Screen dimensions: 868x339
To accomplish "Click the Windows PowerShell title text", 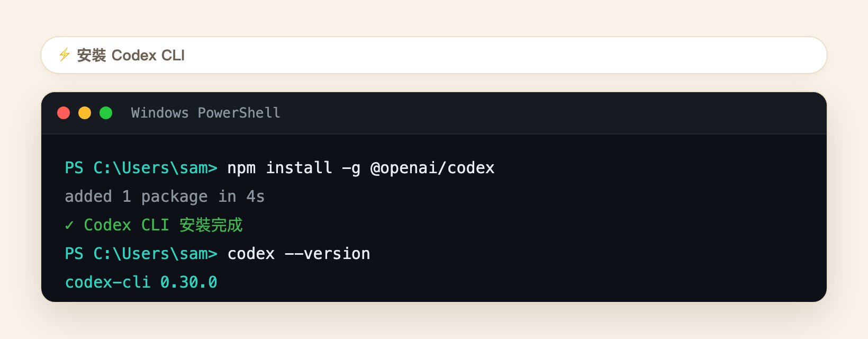I will click(205, 113).
